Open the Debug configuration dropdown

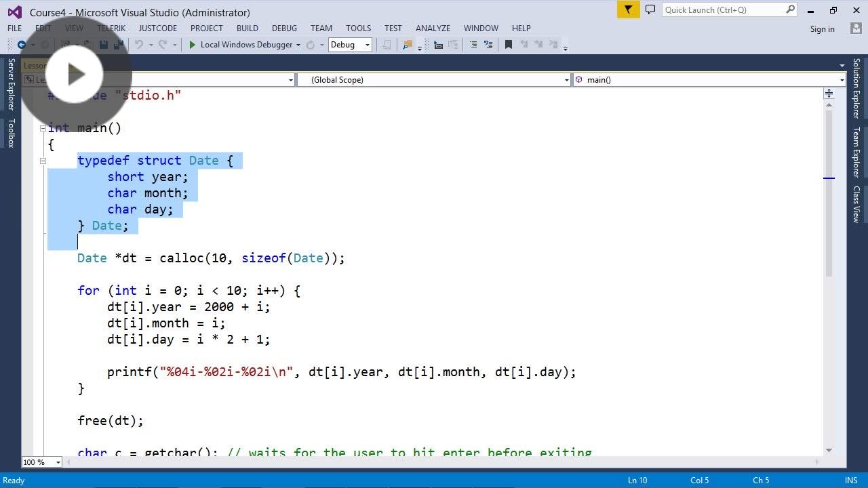350,45
